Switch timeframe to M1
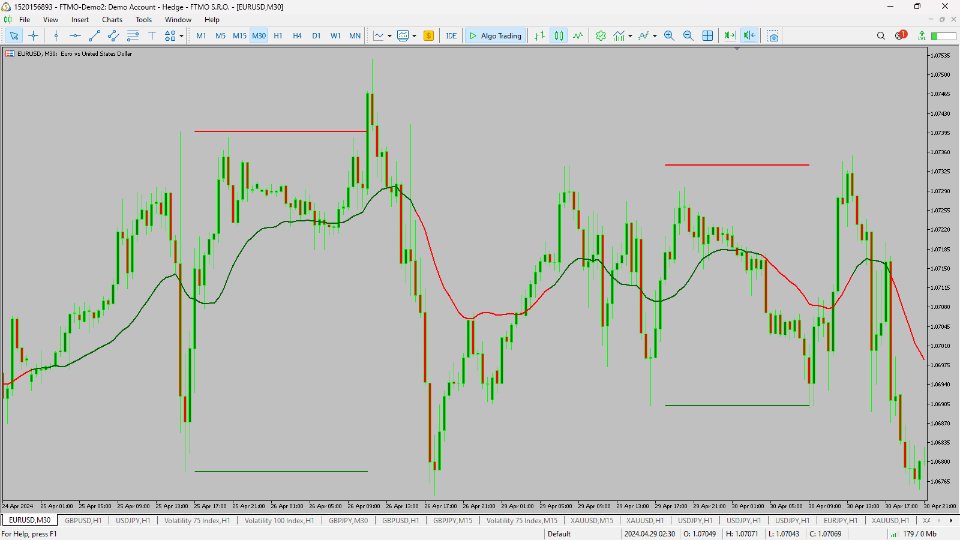Image resolution: width=960 pixels, height=540 pixels. point(201,36)
